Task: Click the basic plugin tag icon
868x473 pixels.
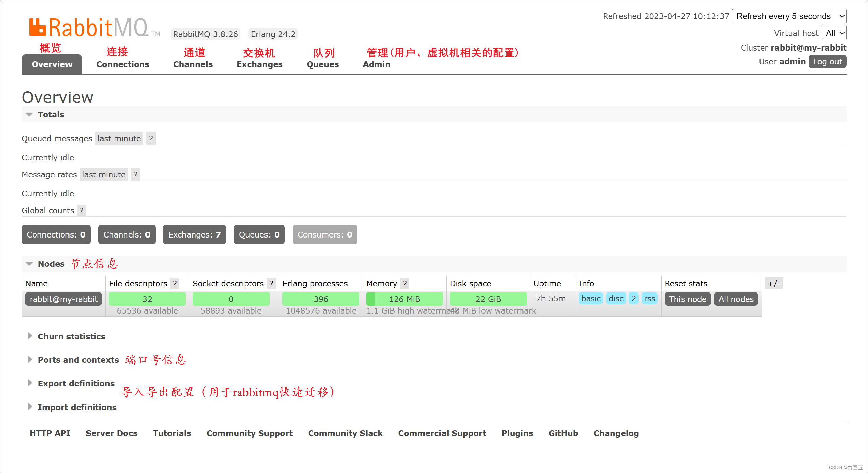Action: point(591,299)
